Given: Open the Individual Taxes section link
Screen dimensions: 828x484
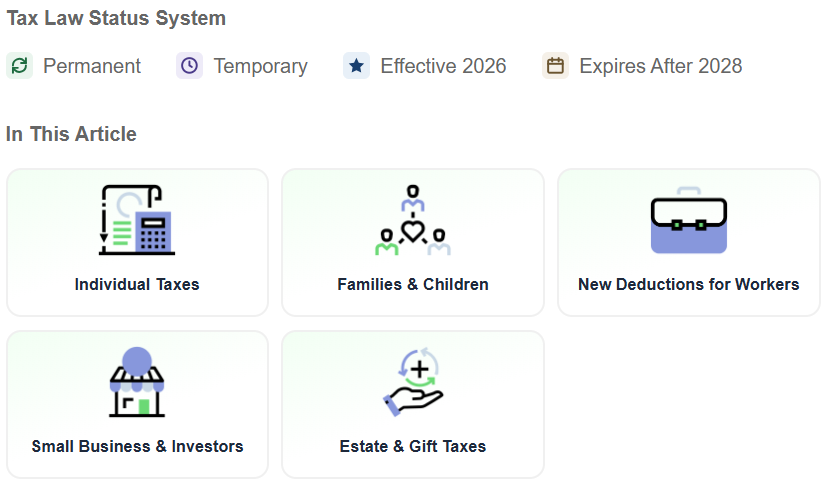Looking at the screenshot, I should (137, 284).
